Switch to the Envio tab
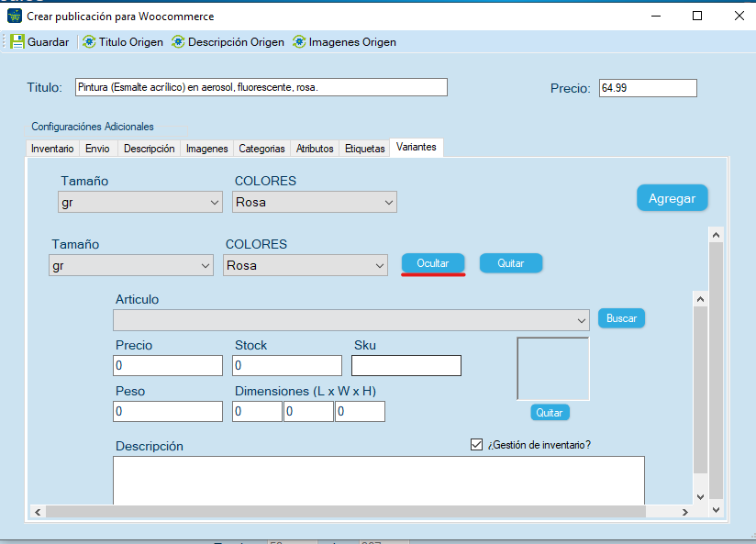This screenshot has width=756, height=544. (x=97, y=148)
